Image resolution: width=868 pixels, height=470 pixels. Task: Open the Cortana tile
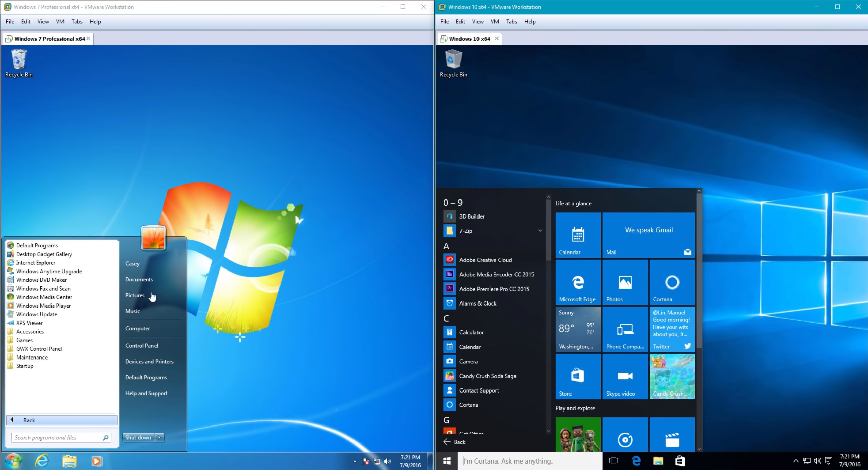(x=671, y=282)
